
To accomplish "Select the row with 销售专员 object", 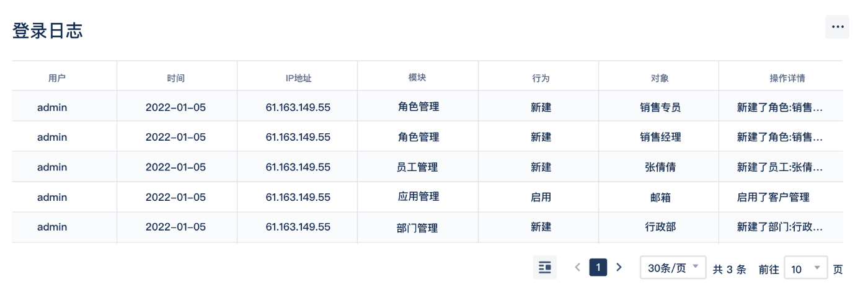I will [427, 107].
